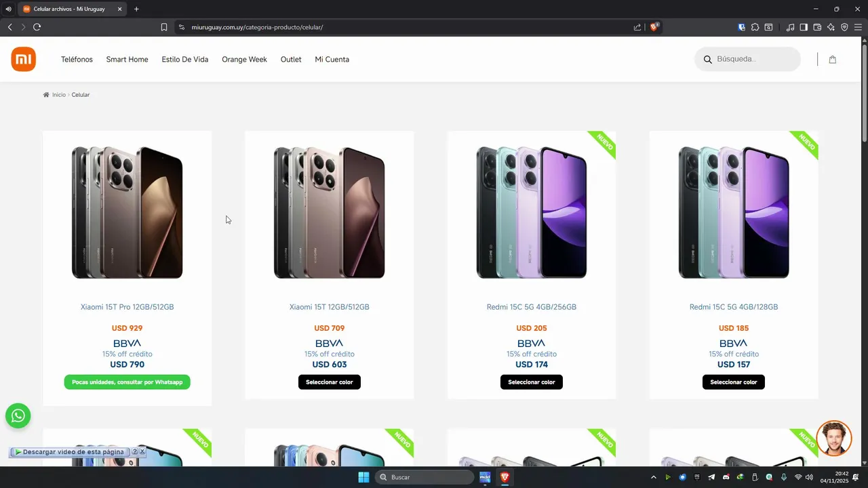The width and height of the screenshot is (868, 488).
Task: Open the Xiaomi 15T Pro product image
Action: [x=127, y=211]
